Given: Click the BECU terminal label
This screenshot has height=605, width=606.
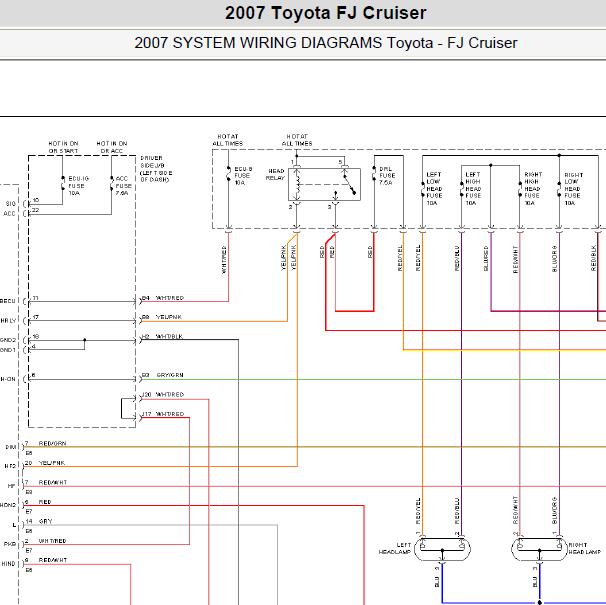Looking at the screenshot, I should point(8,301).
